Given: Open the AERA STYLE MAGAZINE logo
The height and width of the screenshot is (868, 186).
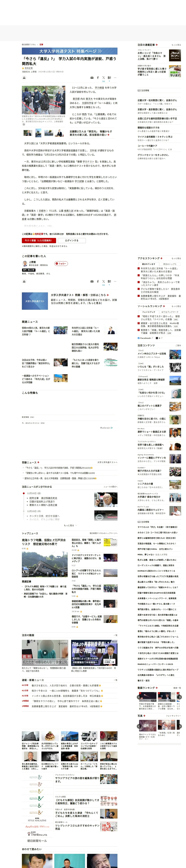Looking at the screenshot, I should point(37,820).
